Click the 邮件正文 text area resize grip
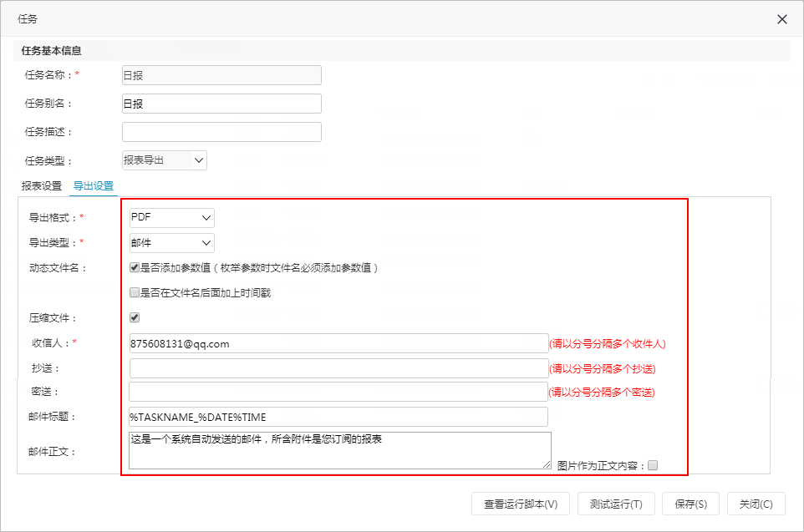Viewport: 804px width, 532px height. pos(547,464)
